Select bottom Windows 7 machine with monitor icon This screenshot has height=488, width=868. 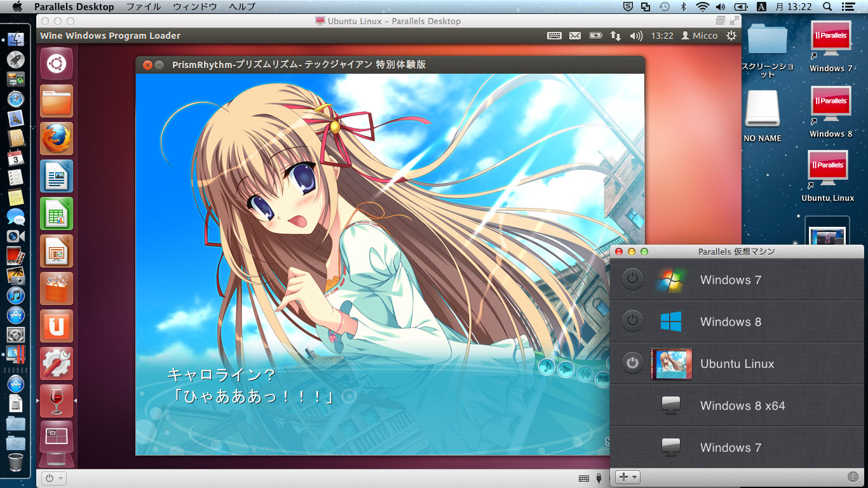tap(737, 447)
